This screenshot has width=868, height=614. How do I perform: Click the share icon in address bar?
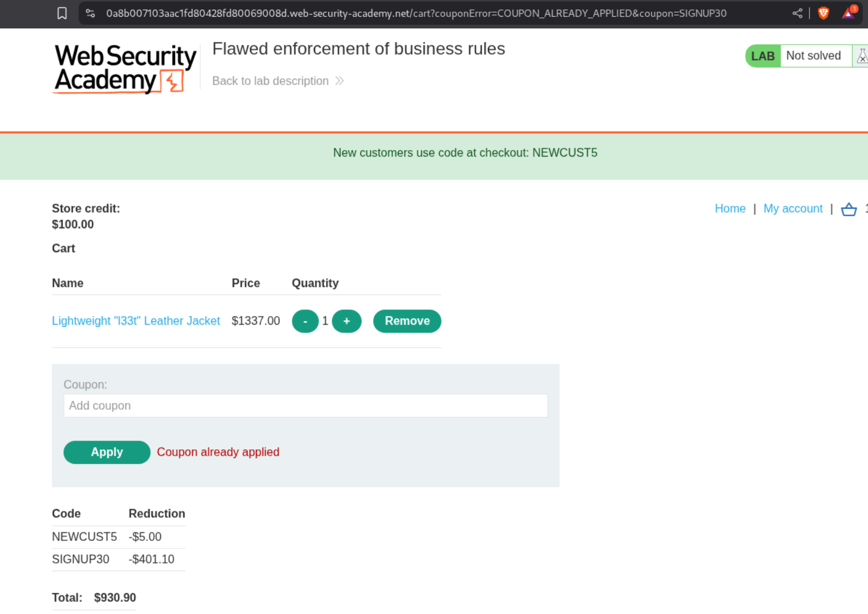797,13
